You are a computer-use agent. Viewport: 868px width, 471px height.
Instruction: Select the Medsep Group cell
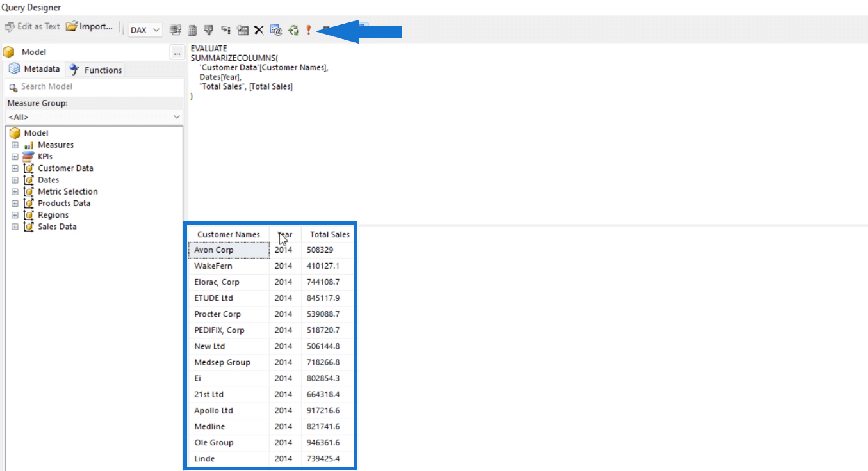229,362
